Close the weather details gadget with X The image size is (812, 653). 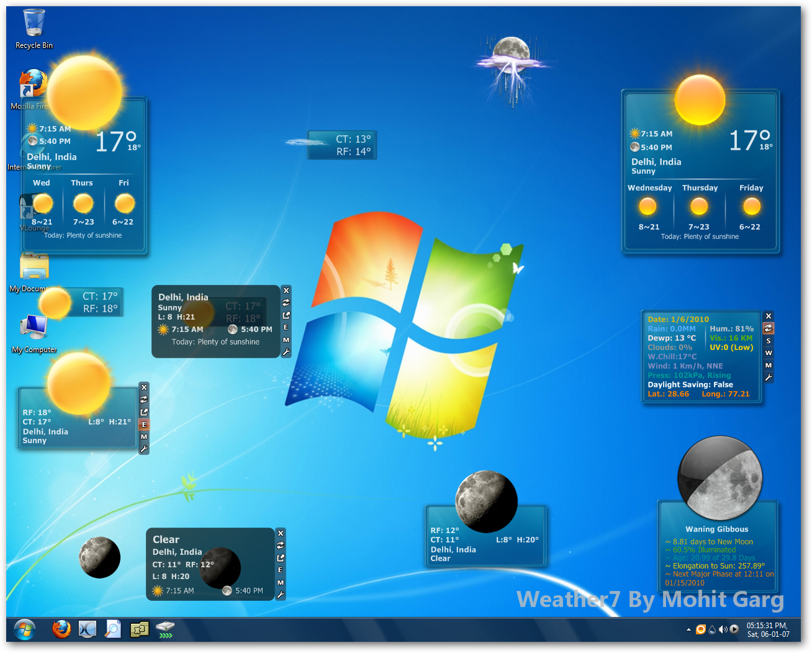[769, 316]
